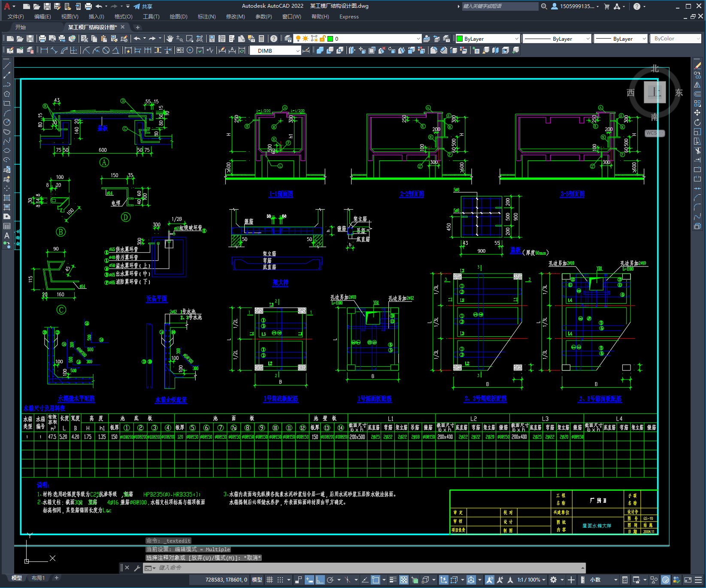Click the 共享 share button
Screen dimensions: 706x588
click(143, 6)
